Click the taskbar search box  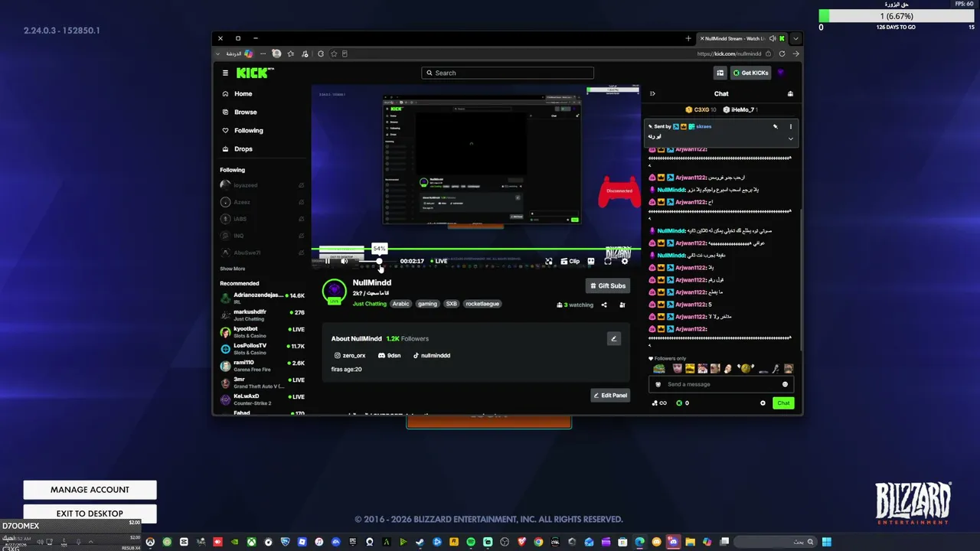(x=776, y=542)
